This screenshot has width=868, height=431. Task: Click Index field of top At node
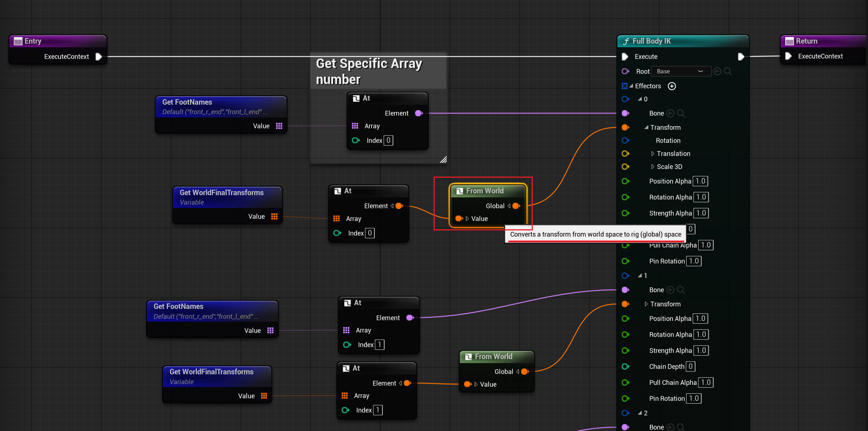pyautogui.click(x=388, y=140)
